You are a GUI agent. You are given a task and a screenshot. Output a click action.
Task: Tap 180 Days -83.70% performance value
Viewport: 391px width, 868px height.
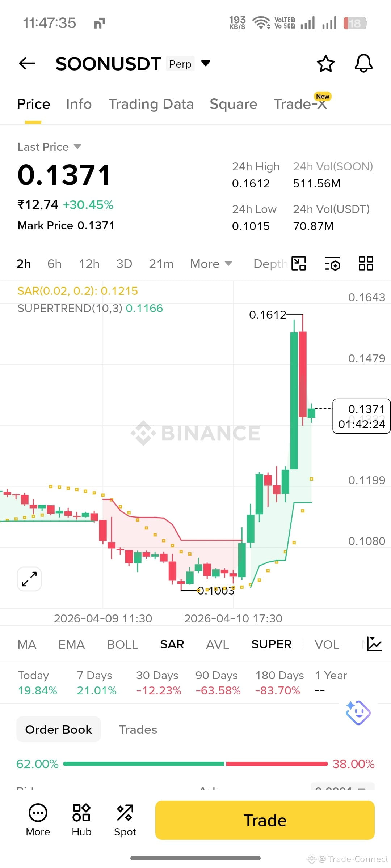[x=277, y=690]
